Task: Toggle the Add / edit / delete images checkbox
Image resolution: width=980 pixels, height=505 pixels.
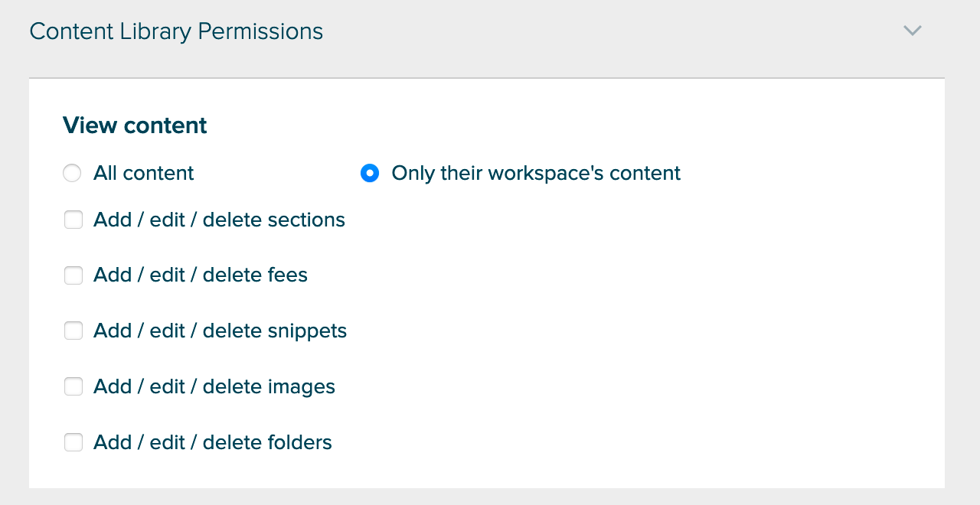Action: point(73,386)
